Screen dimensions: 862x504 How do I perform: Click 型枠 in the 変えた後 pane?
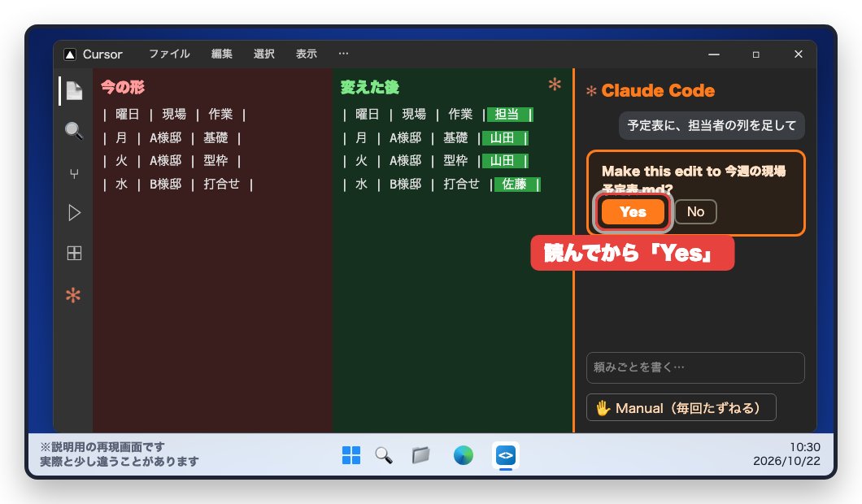(455, 160)
